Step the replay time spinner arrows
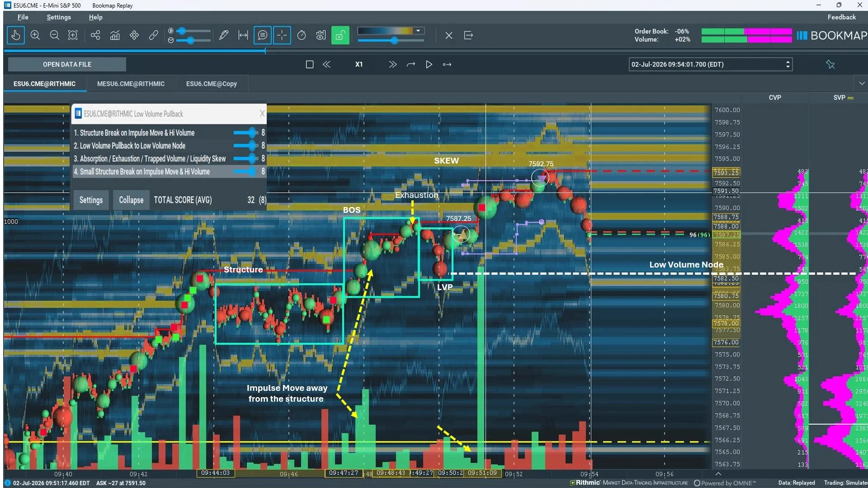Viewport: 868px width, 488px height. tap(788, 65)
